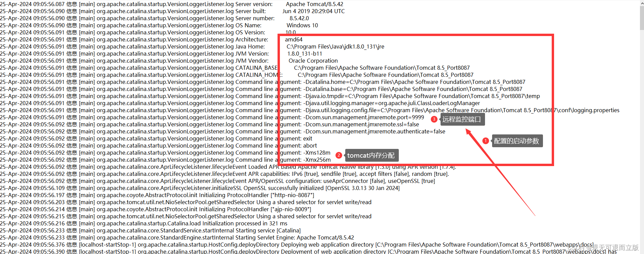This screenshot has width=644, height=254.
Task: Click the 'OS Name:' label text
Action: pos(248,25)
